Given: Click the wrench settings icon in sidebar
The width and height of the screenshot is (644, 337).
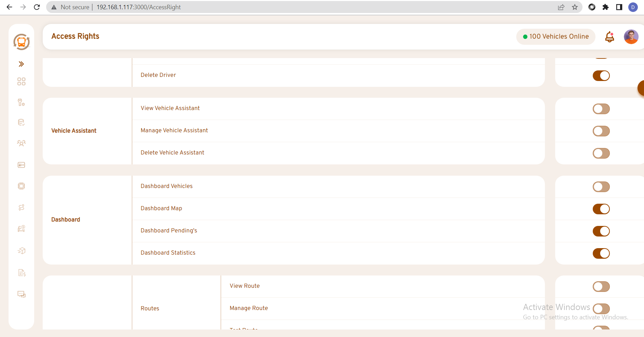Looking at the screenshot, I should coord(21,102).
